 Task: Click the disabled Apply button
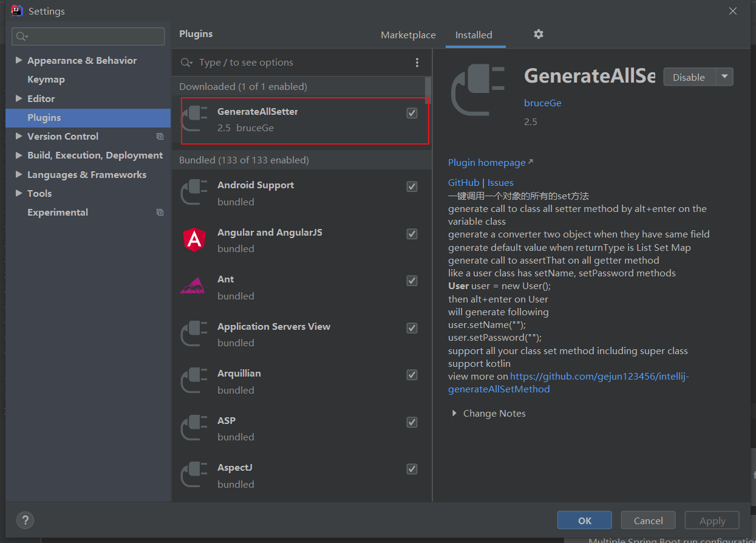coord(712,521)
